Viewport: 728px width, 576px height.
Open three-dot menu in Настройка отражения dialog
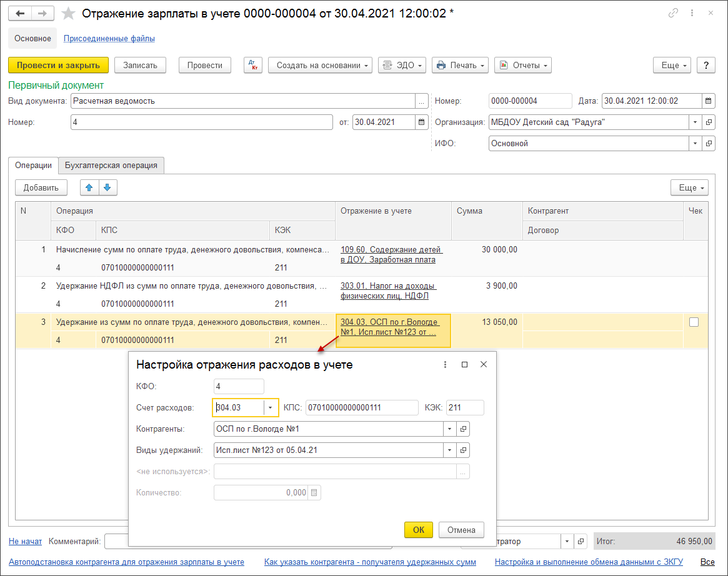click(446, 364)
